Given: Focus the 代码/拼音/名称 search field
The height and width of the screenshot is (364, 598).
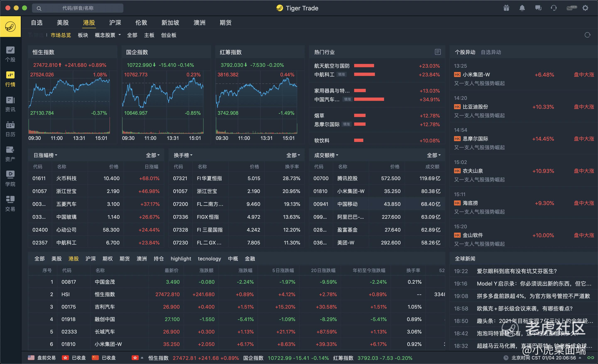Looking at the screenshot, I should tap(78, 8).
